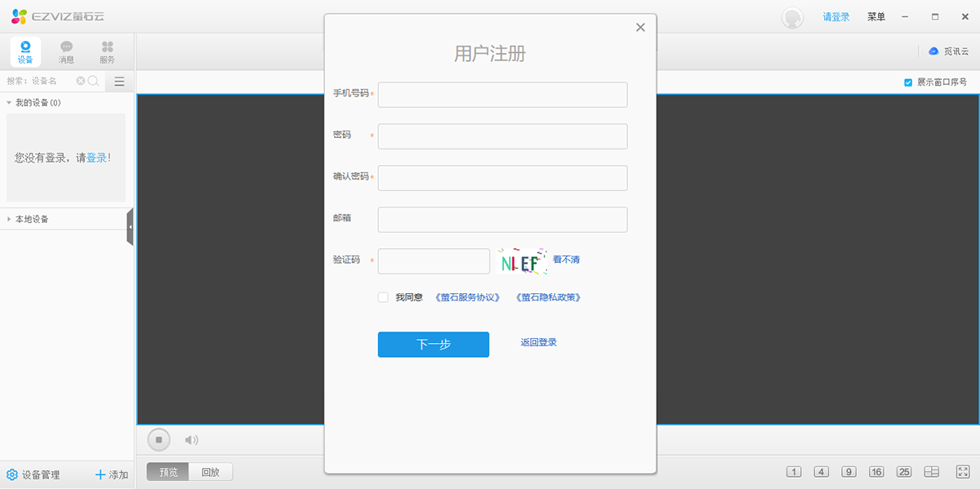The image size is (980, 490).
Task: Open the 菜单 menu
Action: 875,16
